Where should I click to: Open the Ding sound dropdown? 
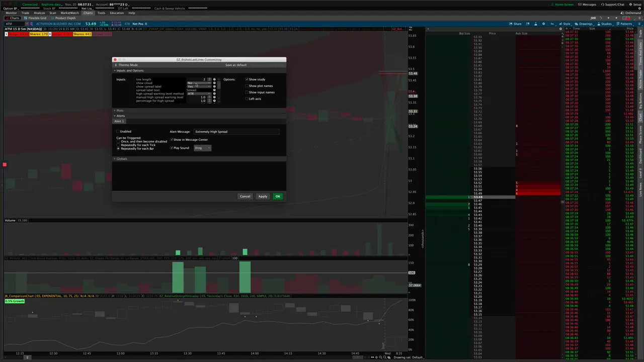202,148
